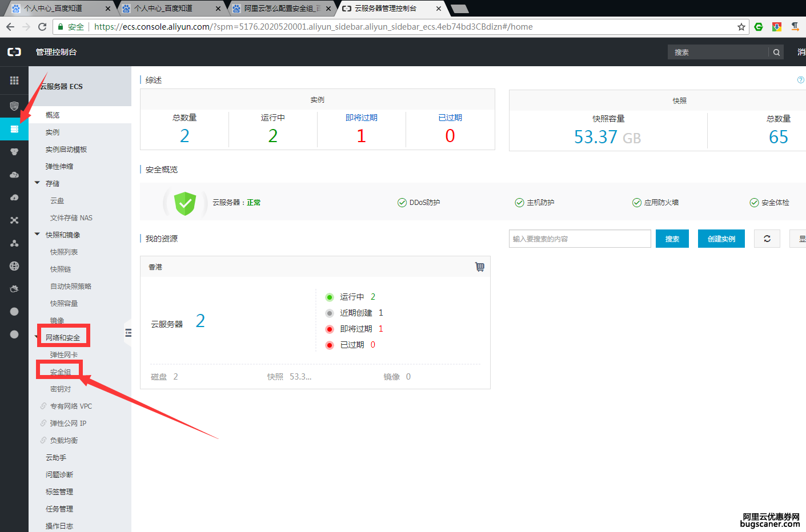Open the 弹性公网 IP link

[x=68, y=423]
